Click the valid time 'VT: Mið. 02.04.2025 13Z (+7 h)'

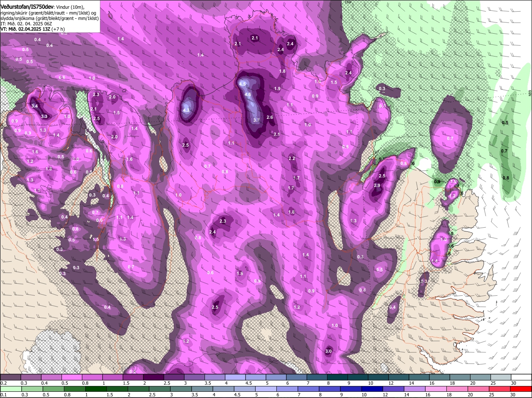pyautogui.click(x=32, y=29)
